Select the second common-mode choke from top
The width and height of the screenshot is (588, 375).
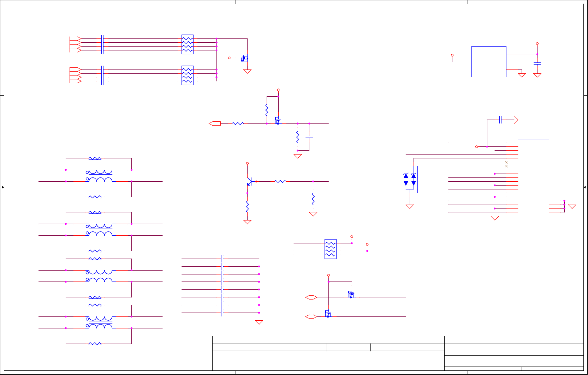tap(99, 229)
